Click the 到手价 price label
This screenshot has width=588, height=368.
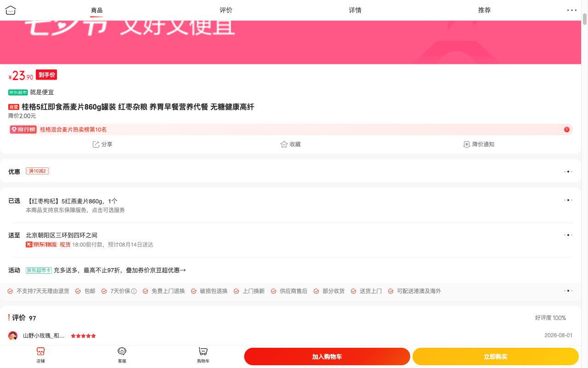[46, 75]
